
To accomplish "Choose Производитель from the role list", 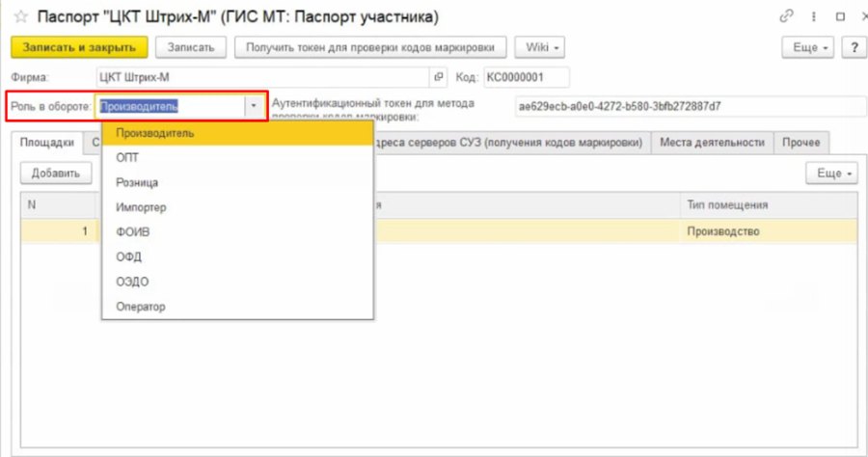I will (237, 133).
